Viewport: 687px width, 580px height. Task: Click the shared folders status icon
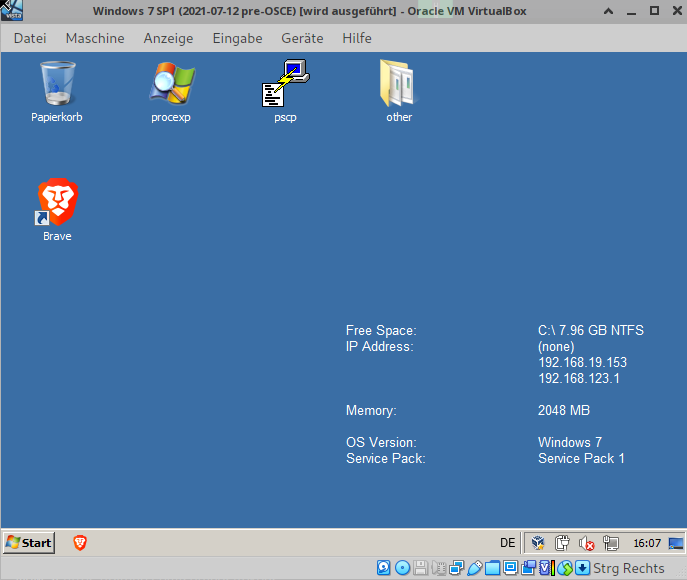click(492, 568)
